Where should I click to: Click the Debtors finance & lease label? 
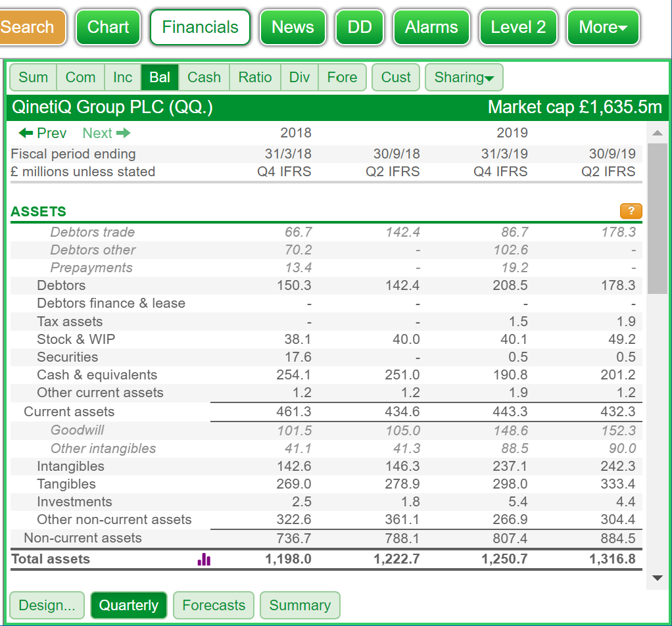pyautogui.click(x=111, y=303)
